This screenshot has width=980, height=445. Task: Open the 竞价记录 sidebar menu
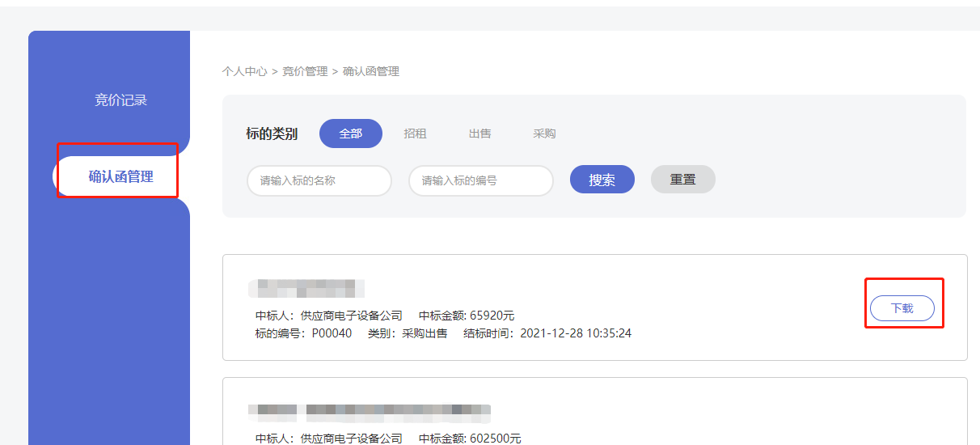click(x=120, y=100)
